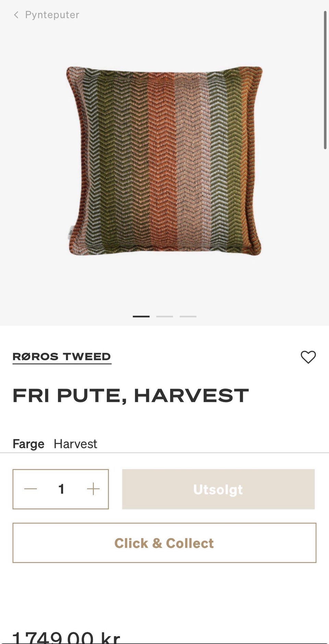Click the Utsolgt sold-out button
This screenshot has height=644, width=329.
pyautogui.click(x=218, y=489)
